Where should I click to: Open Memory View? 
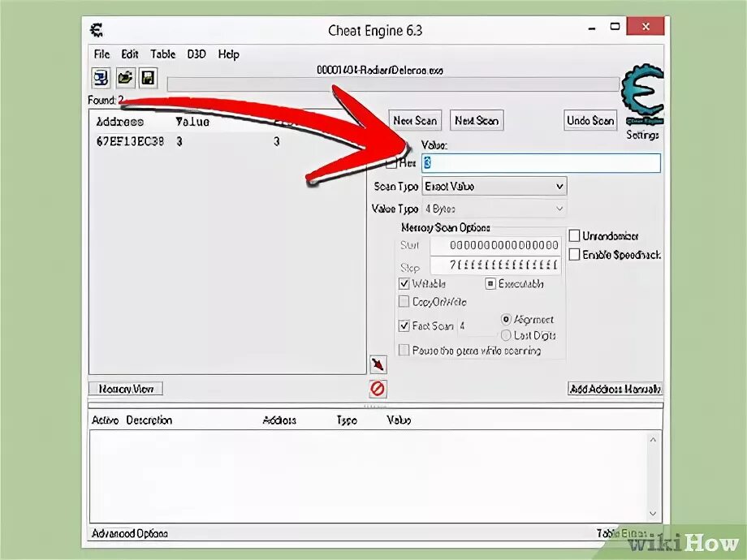pyautogui.click(x=126, y=389)
